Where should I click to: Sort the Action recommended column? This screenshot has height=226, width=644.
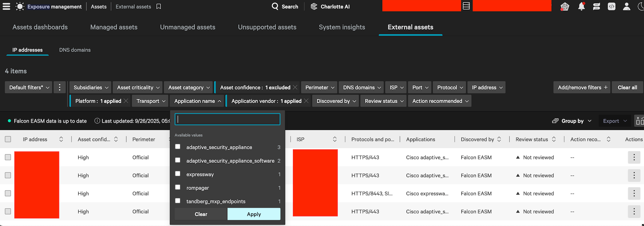(609, 139)
